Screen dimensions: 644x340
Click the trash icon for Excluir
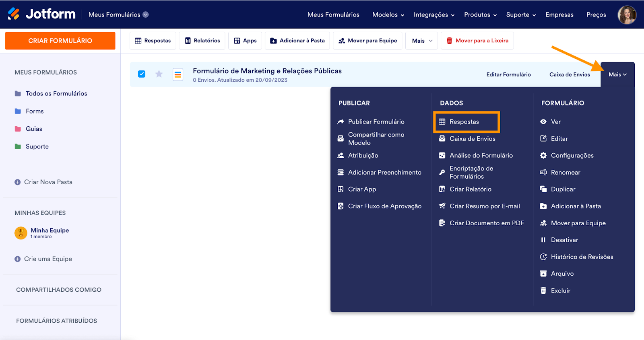click(x=543, y=291)
